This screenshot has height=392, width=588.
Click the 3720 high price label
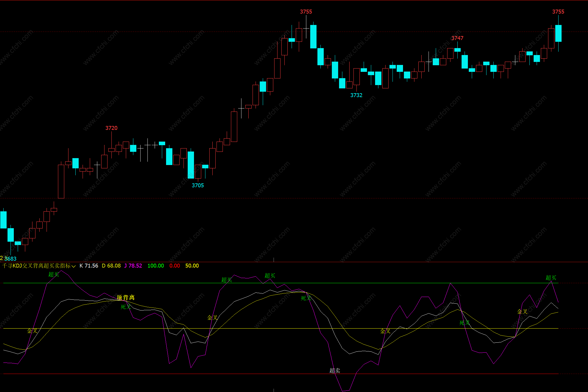[111, 128]
